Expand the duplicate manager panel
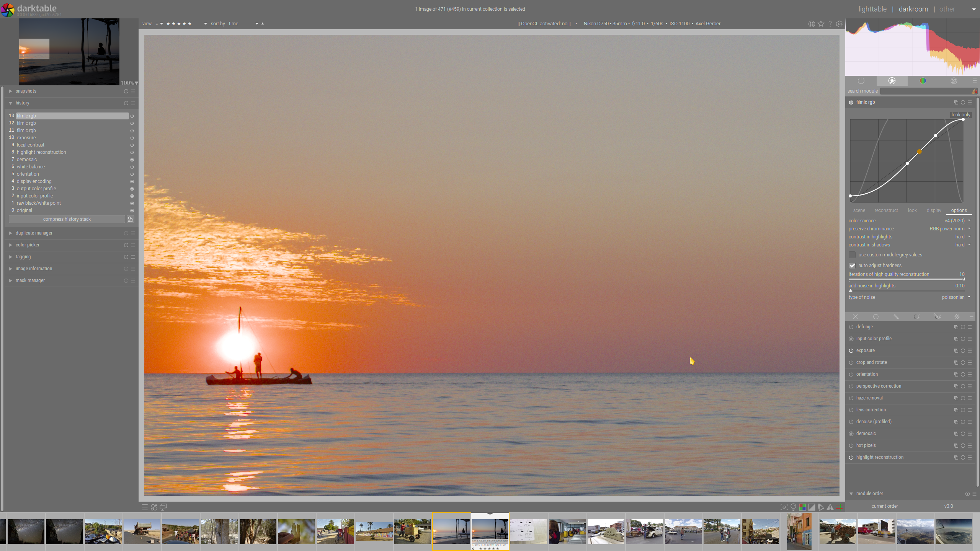This screenshot has width=980, height=551. pyautogui.click(x=11, y=233)
